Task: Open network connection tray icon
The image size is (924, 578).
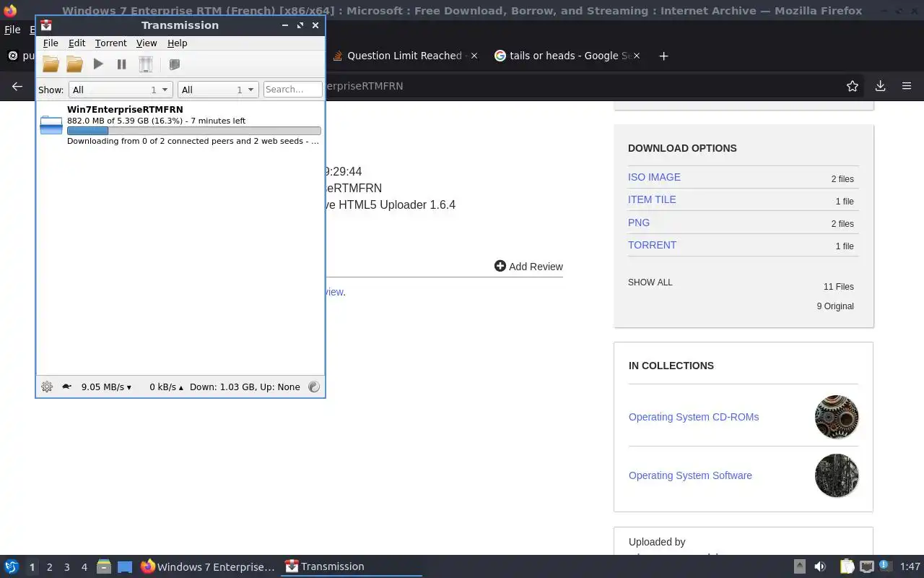Action: pos(867,566)
